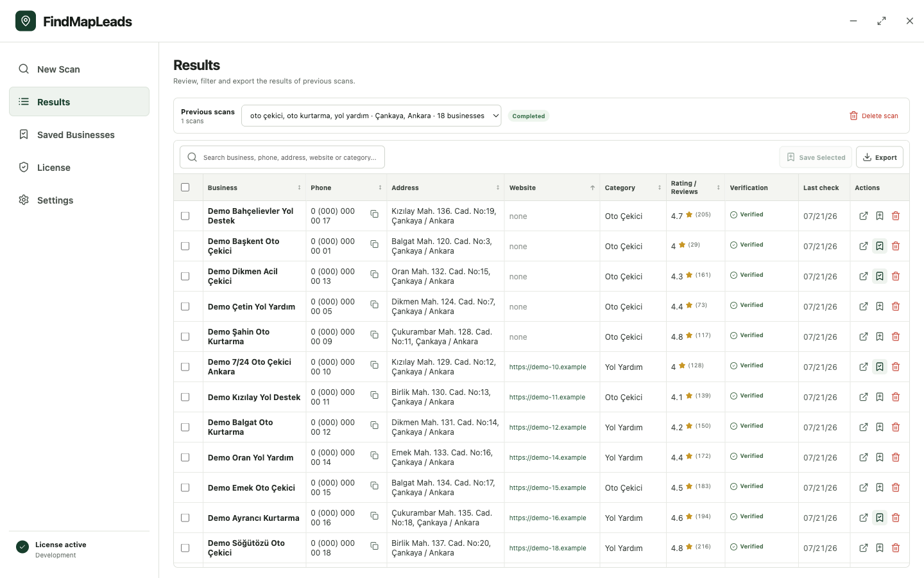Sort table by Website column
924x578 pixels.
552,188
